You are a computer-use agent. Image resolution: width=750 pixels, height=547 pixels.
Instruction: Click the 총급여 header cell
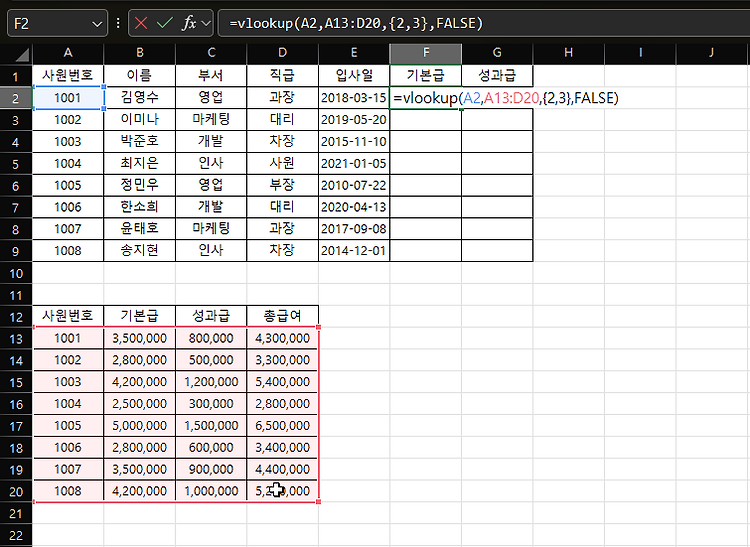[282, 316]
